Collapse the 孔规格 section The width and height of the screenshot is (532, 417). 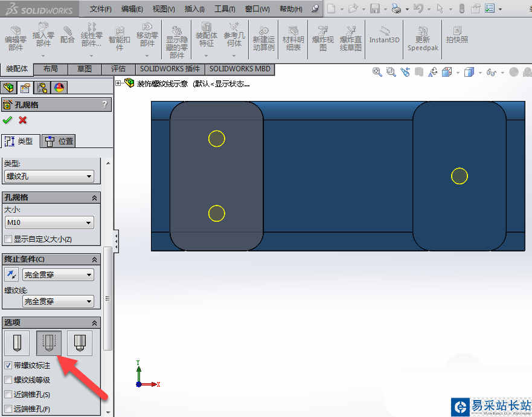coord(94,198)
